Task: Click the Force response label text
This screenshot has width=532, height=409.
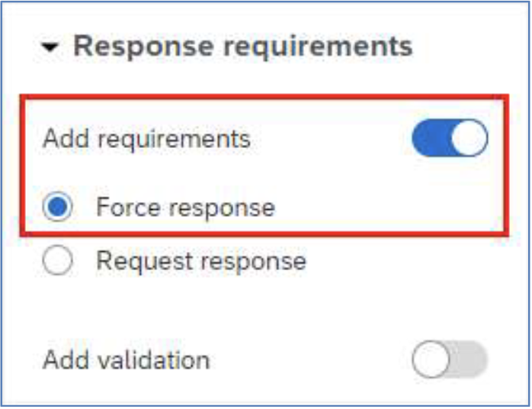Action: point(185,208)
